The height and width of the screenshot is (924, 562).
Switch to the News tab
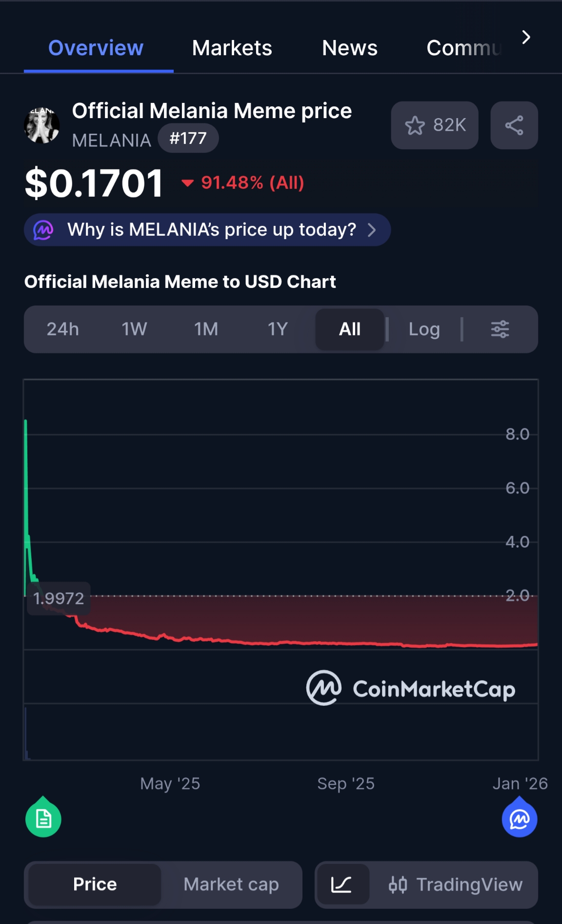click(349, 48)
